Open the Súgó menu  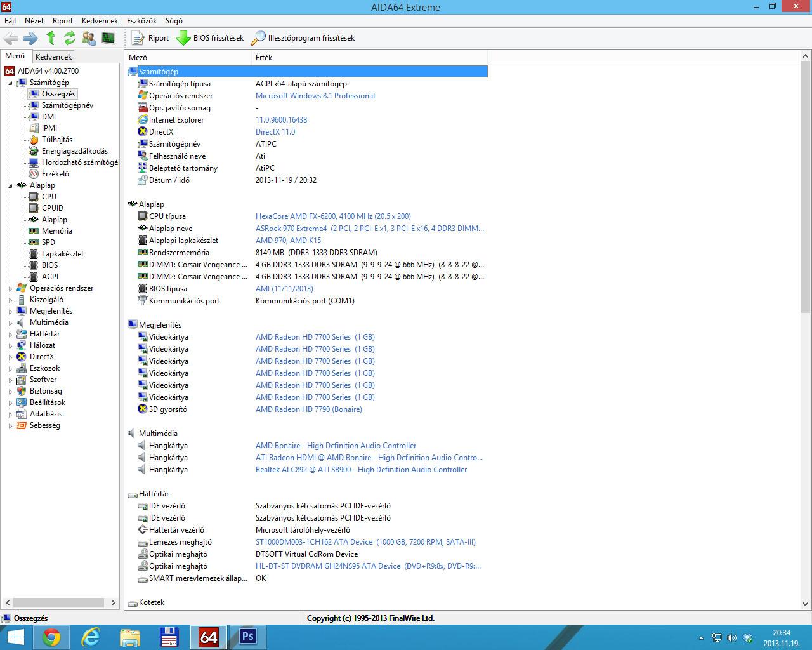pos(174,21)
